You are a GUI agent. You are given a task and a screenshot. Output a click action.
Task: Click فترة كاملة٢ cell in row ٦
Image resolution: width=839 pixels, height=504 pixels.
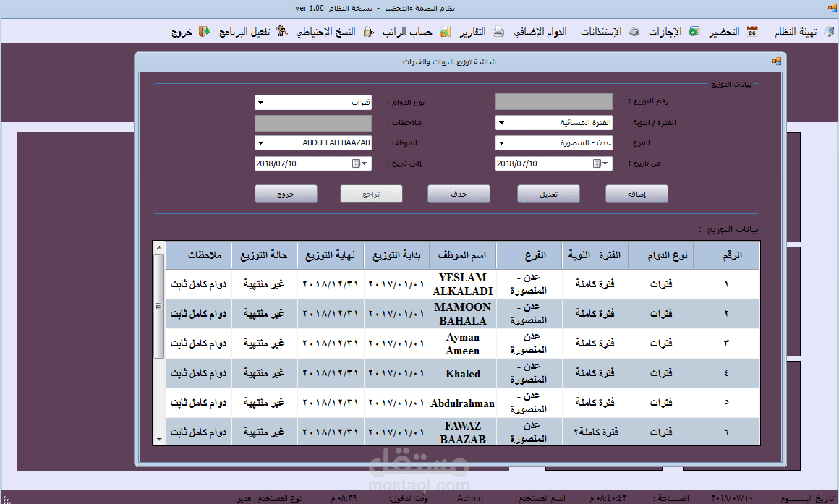point(595,432)
